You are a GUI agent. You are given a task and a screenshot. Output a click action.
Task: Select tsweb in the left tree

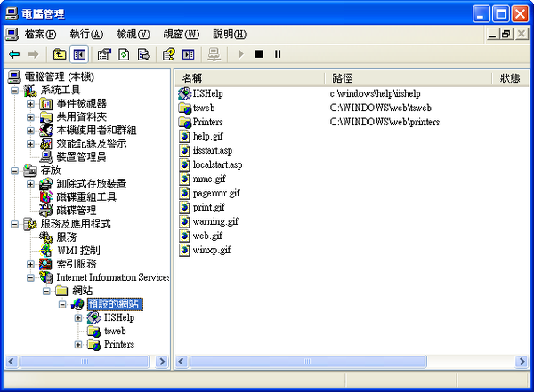point(115,331)
